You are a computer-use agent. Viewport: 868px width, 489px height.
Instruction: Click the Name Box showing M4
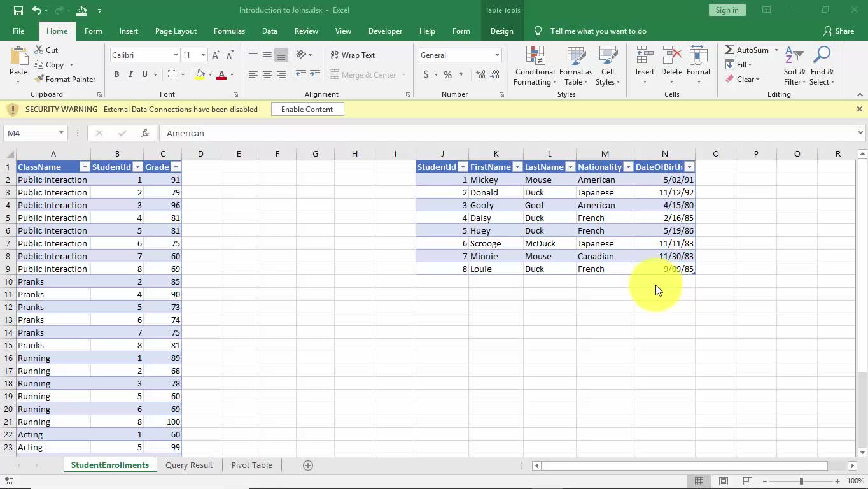point(31,133)
